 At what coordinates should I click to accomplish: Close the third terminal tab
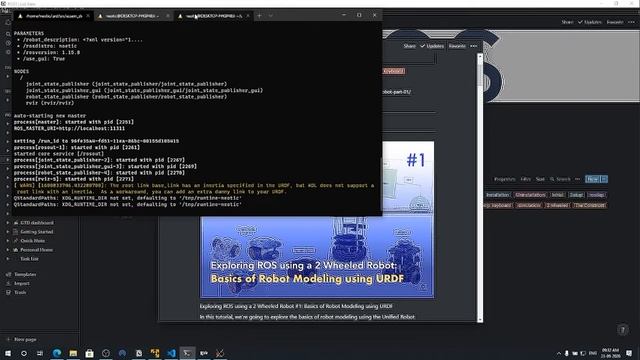(x=247, y=16)
